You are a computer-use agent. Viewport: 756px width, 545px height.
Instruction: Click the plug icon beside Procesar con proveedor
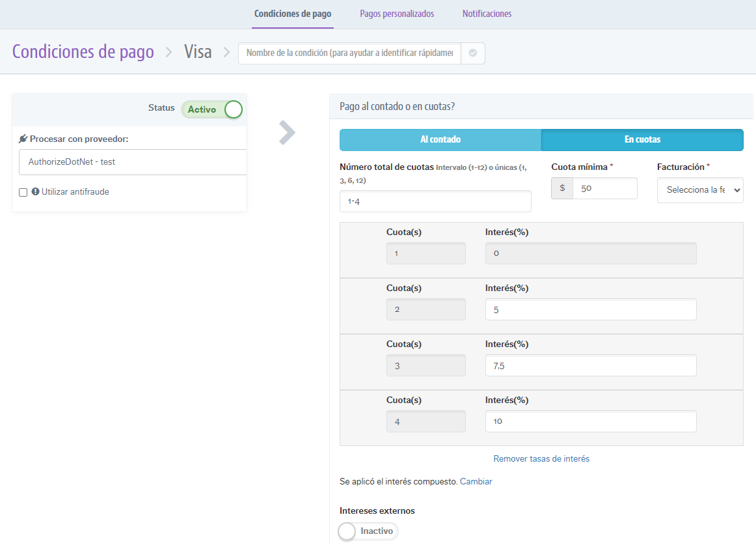click(22, 138)
